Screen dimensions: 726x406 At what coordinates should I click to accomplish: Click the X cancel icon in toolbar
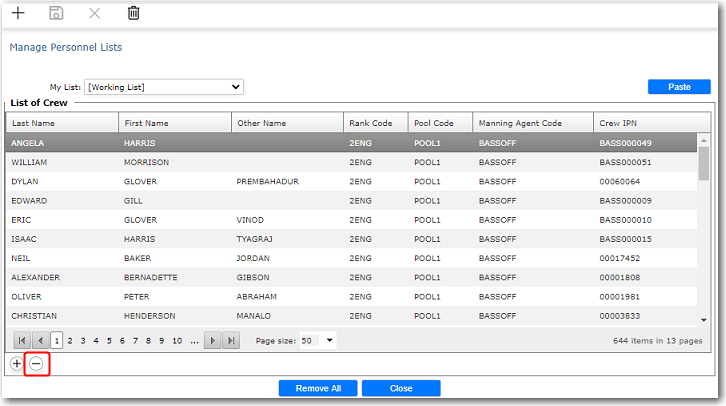pos(95,13)
